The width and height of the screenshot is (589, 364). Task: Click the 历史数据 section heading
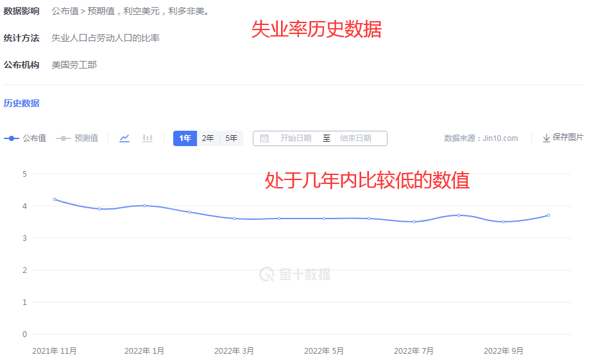click(21, 103)
